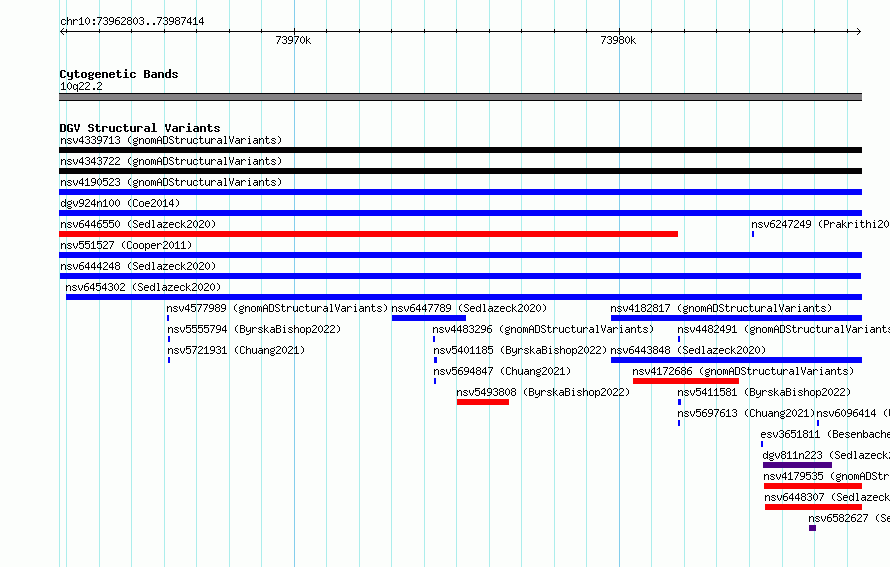Click the Cytogenetic Bands track title
The width and height of the screenshot is (890, 567).
119,74
